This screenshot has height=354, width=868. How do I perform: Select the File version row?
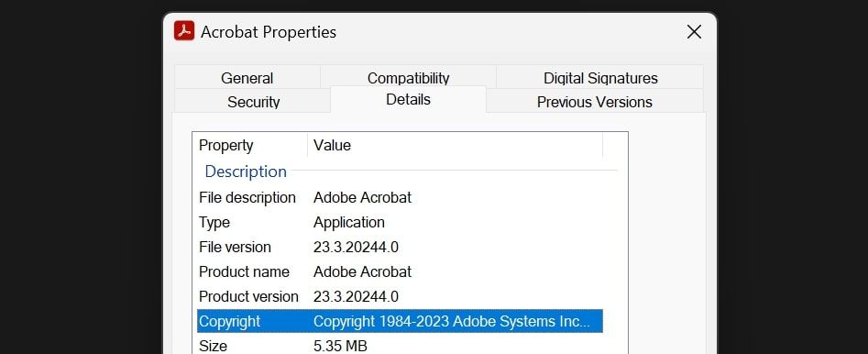click(400, 247)
